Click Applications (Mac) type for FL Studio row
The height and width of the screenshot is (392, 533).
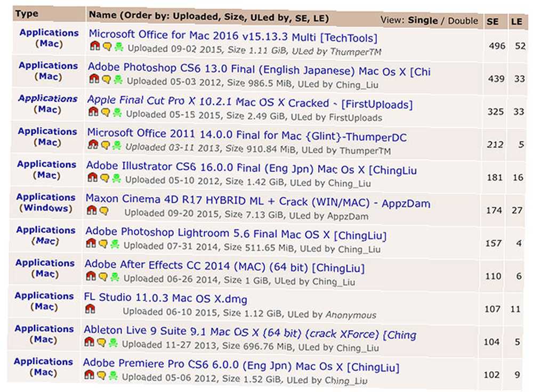[44, 301]
